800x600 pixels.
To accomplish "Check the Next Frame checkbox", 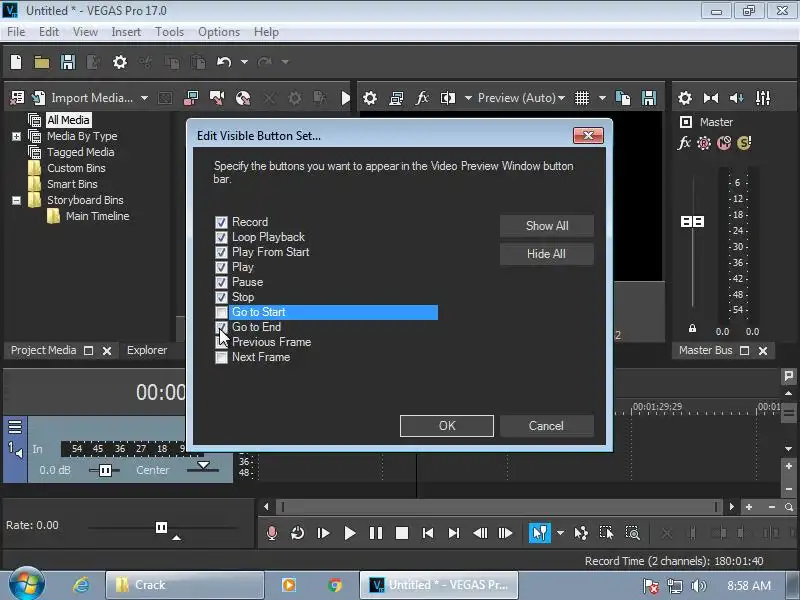I will click(221, 358).
